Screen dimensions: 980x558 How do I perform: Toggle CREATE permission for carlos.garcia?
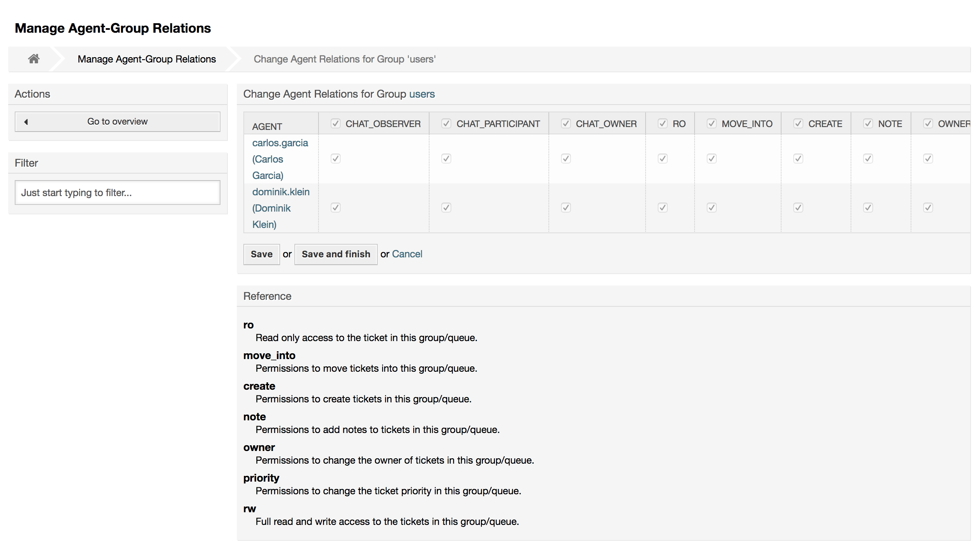tap(798, 159)
